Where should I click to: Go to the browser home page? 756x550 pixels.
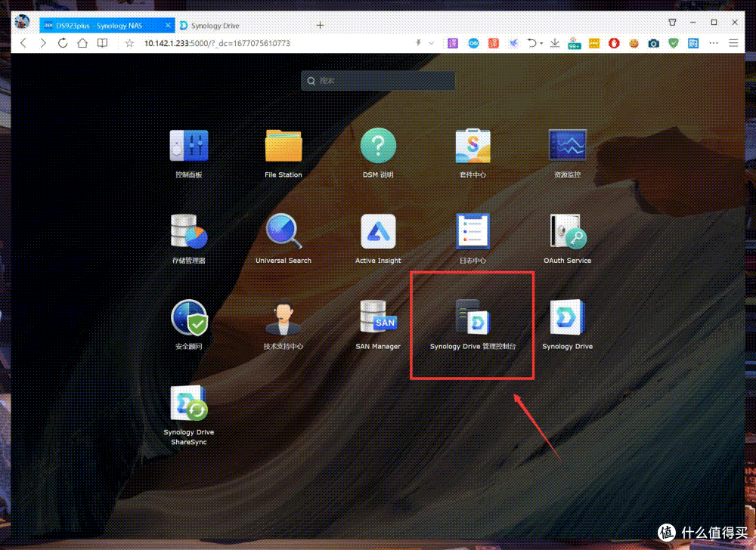[82, 43]
